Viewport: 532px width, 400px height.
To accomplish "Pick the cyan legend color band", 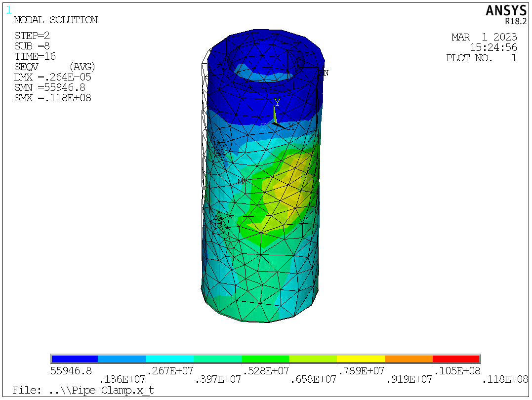I will [x=169, y=359].
